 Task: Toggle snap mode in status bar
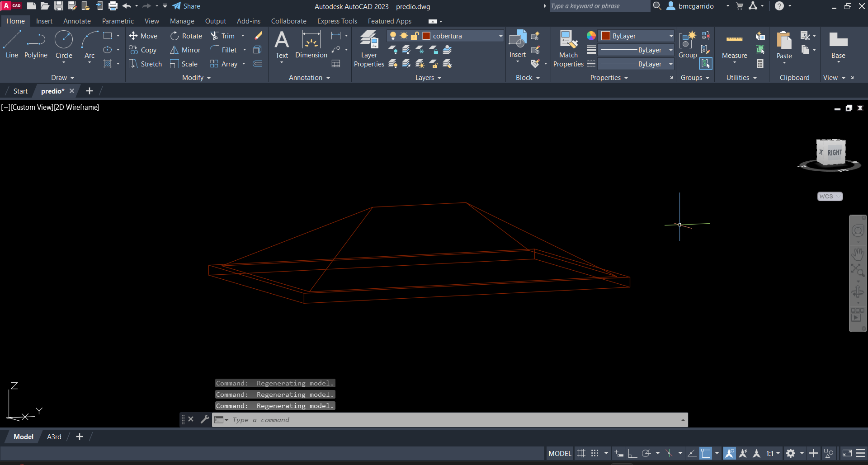coord(595,453)
